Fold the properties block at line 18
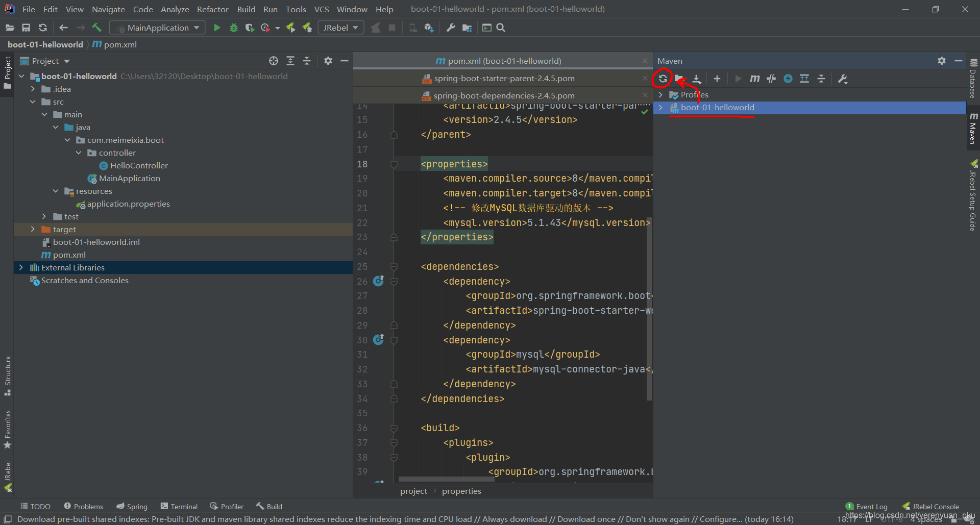The image size is (980, 525). (x=394, y=164)
